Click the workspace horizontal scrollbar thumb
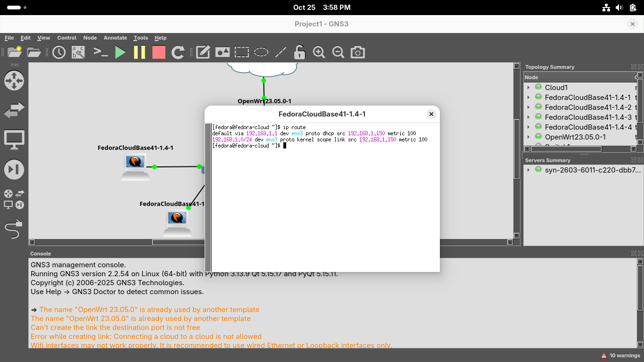644x362 pixels. pyautogui.click(x=179, y=242)
